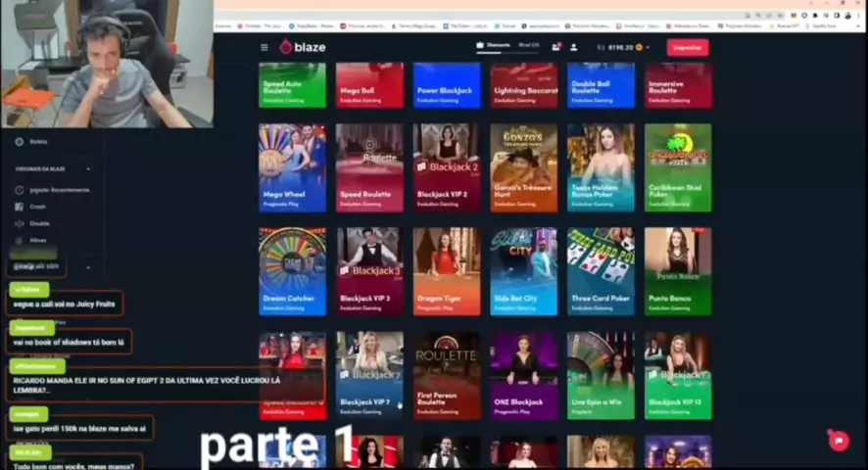Select the Crash game sidebar icon
This screenshot has height=470, width=868.
click(20, 207)
